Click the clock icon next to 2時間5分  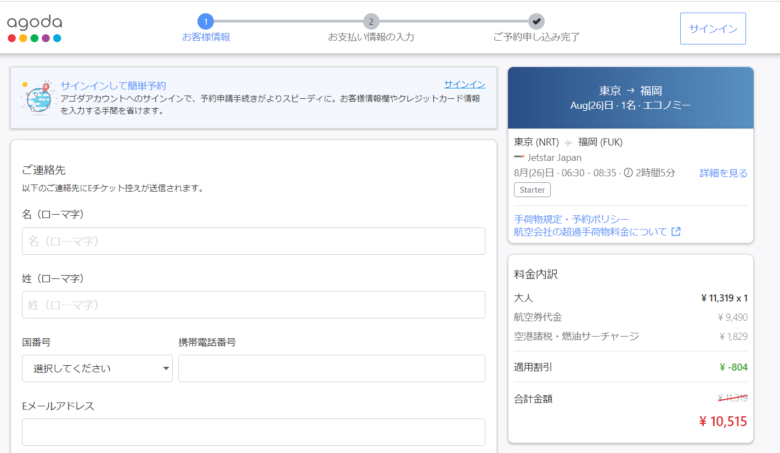click(628, 173)
